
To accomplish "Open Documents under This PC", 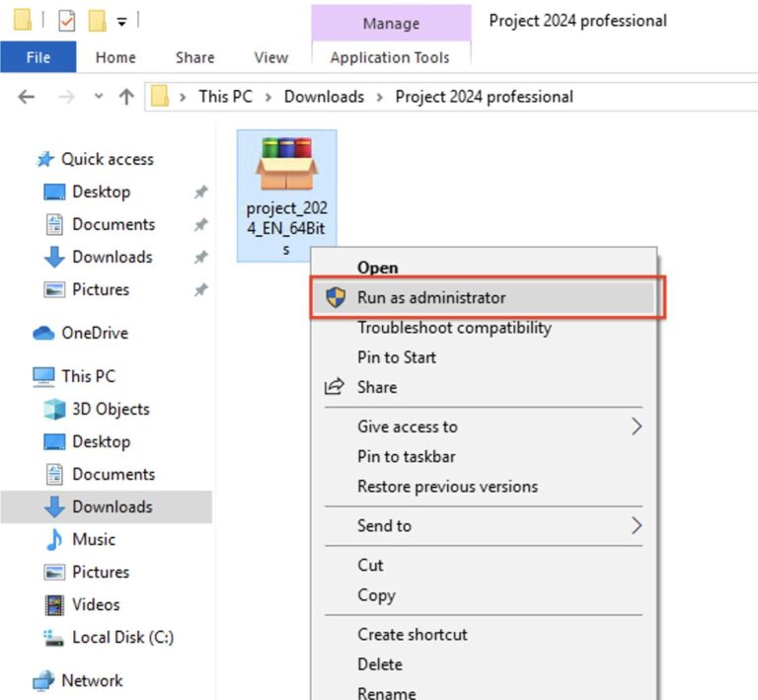I will (114, 474).
